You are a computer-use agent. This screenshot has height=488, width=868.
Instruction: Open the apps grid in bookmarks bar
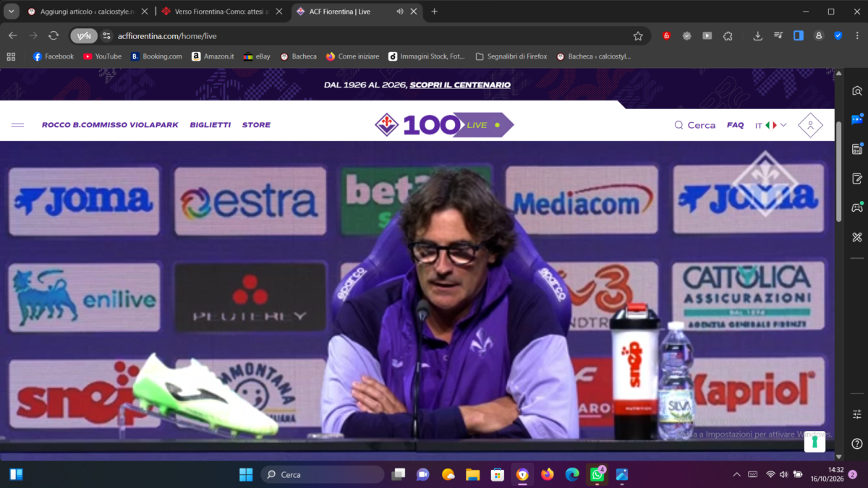point(11,56)
